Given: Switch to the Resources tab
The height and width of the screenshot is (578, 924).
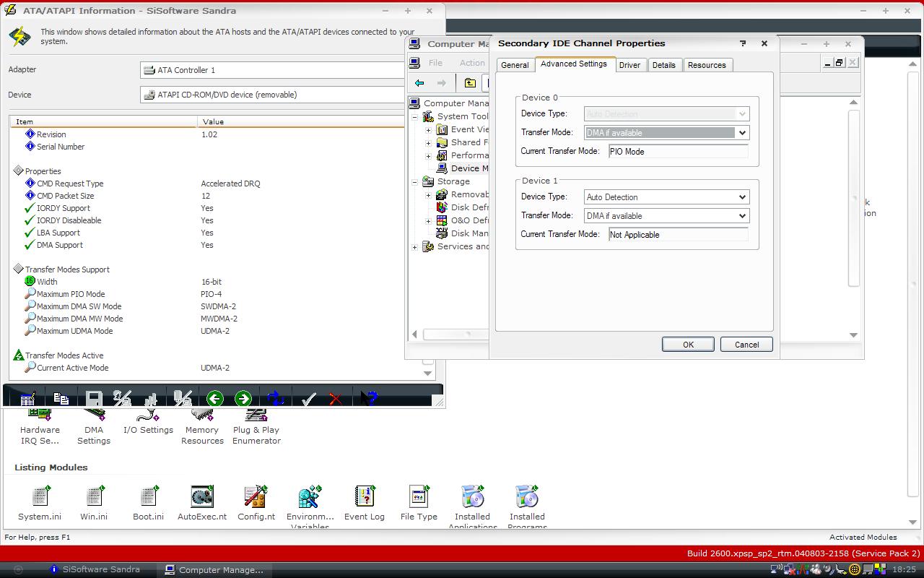Looking at the screenshot, I should pyautogui.click(x=707, y=65).
